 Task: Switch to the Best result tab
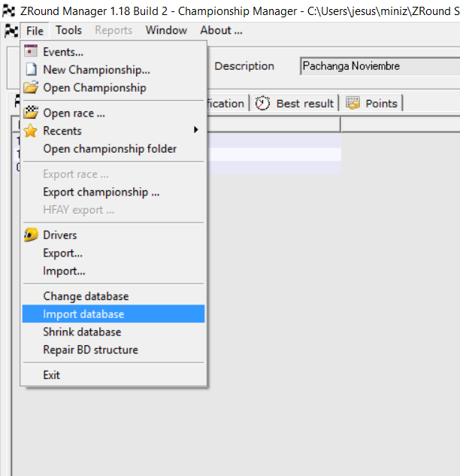coord(295,103)
